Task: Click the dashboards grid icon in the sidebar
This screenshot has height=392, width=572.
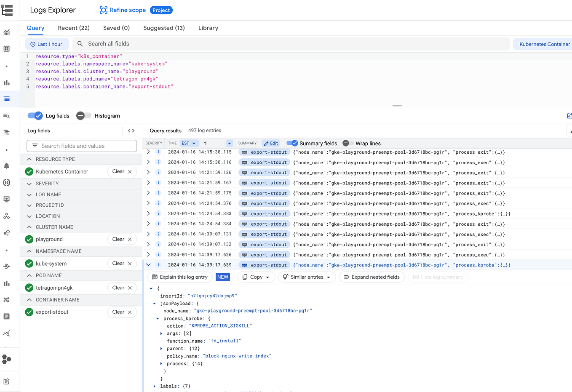Action: point(7,49)
